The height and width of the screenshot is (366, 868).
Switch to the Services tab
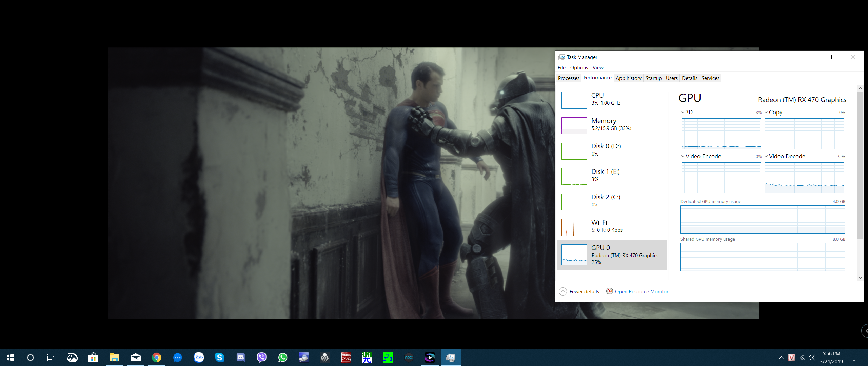[x=710, y=78]
